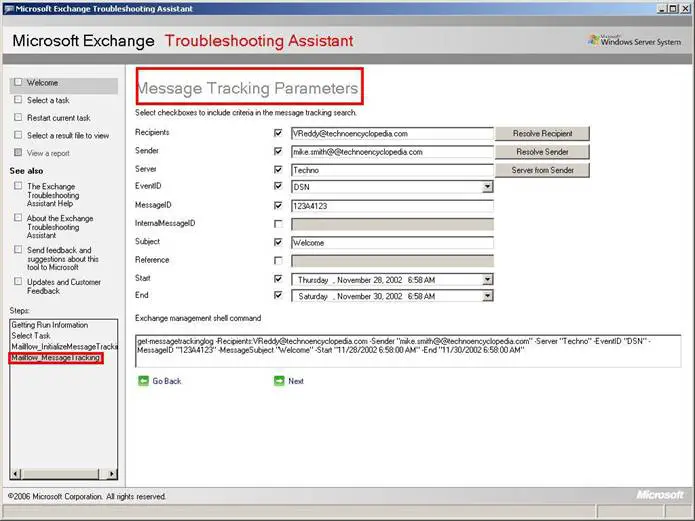Enable the Reference checkbox

(278, 260)
